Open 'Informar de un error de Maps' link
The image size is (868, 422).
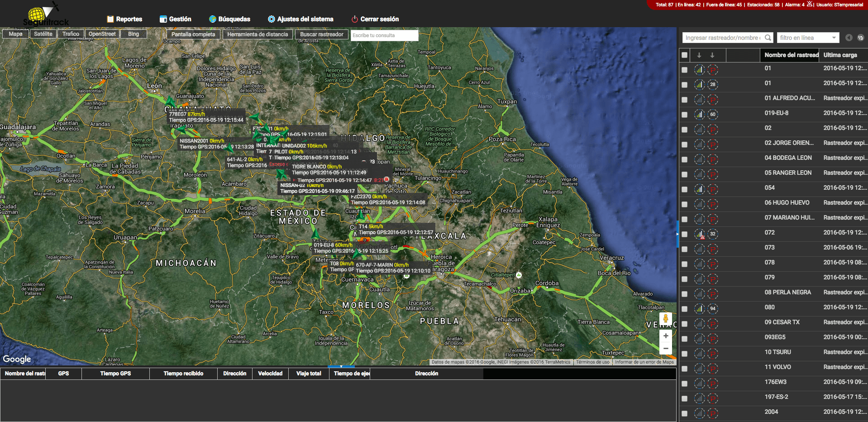point(644,362)
